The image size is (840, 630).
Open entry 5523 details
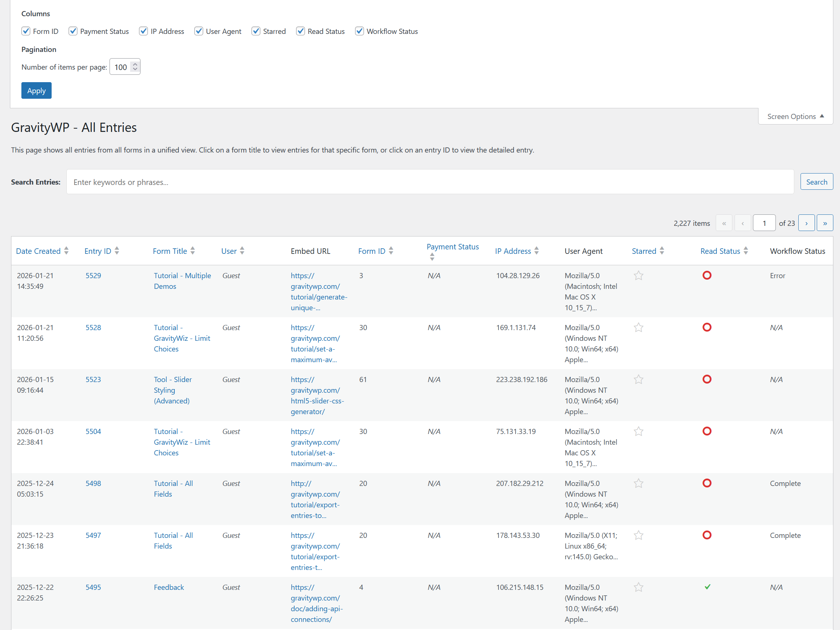93,379
